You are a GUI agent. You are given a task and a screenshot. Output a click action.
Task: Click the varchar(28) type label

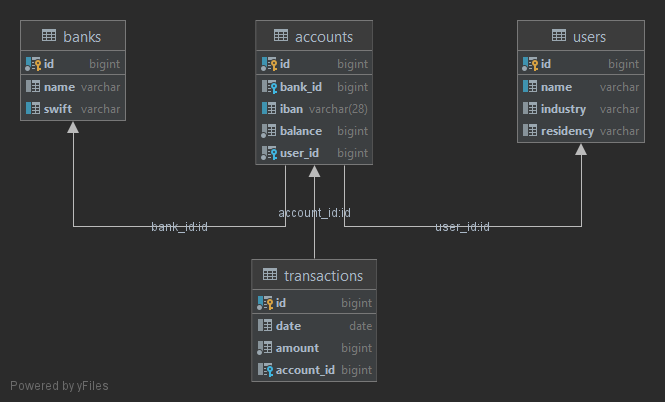338,109
